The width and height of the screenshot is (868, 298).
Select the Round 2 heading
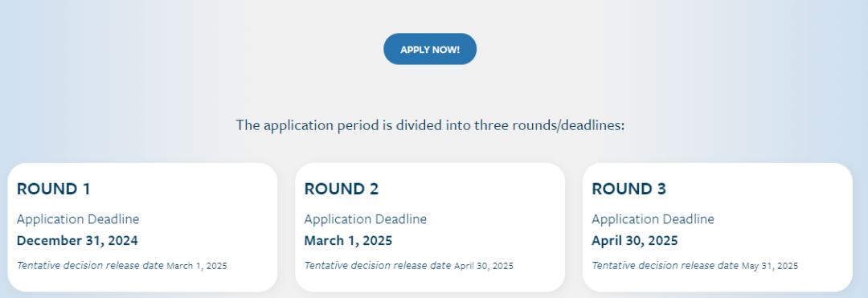coord(342,189)
